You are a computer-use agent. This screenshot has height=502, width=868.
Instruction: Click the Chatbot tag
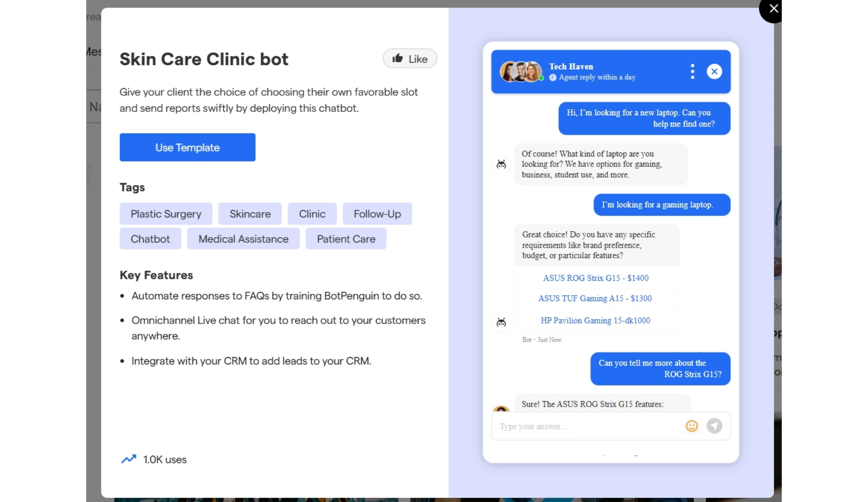[x=150, y=239]
